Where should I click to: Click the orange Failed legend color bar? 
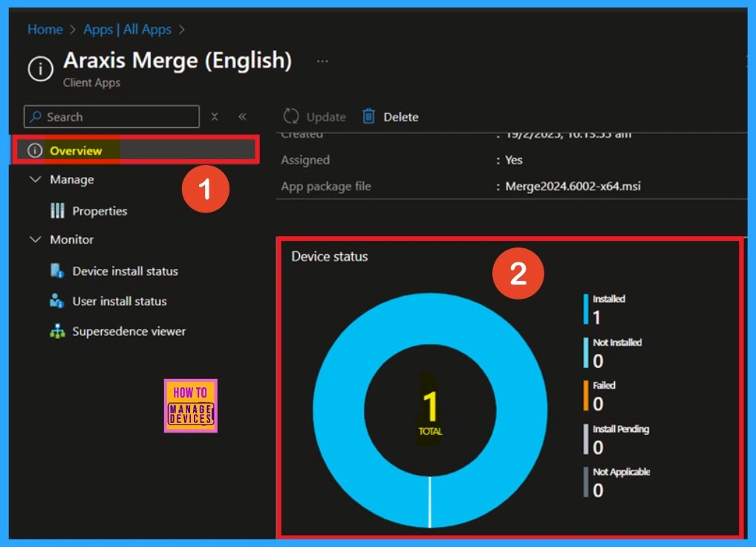(586, 396)
